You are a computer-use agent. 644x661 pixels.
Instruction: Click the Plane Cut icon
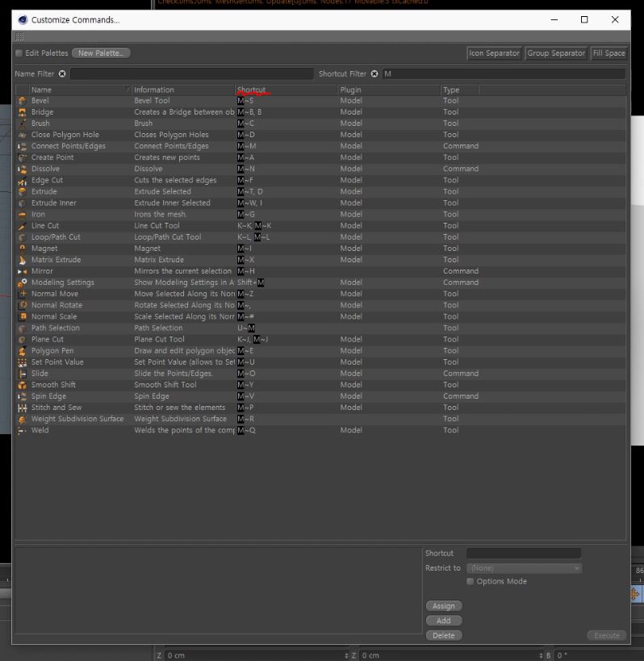23,340
